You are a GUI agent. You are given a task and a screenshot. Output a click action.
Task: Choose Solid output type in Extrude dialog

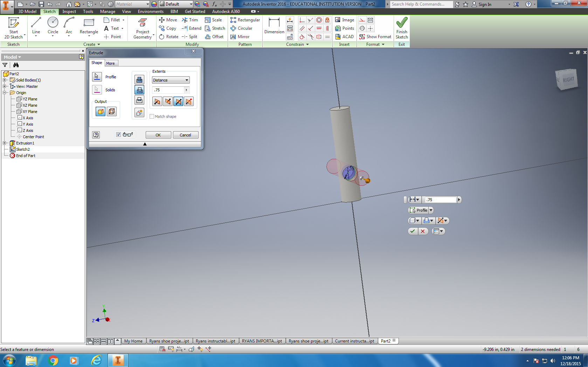[x=101, y=112]
